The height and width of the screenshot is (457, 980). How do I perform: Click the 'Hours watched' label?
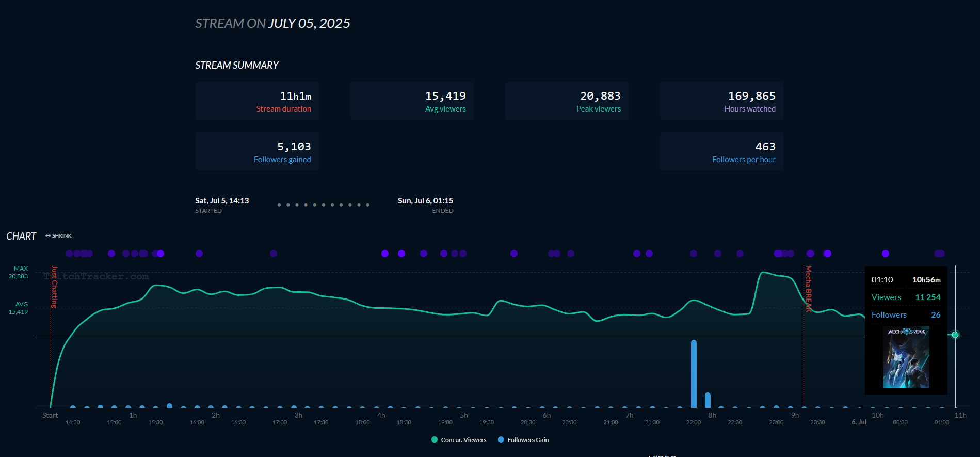tap(750, 109)
